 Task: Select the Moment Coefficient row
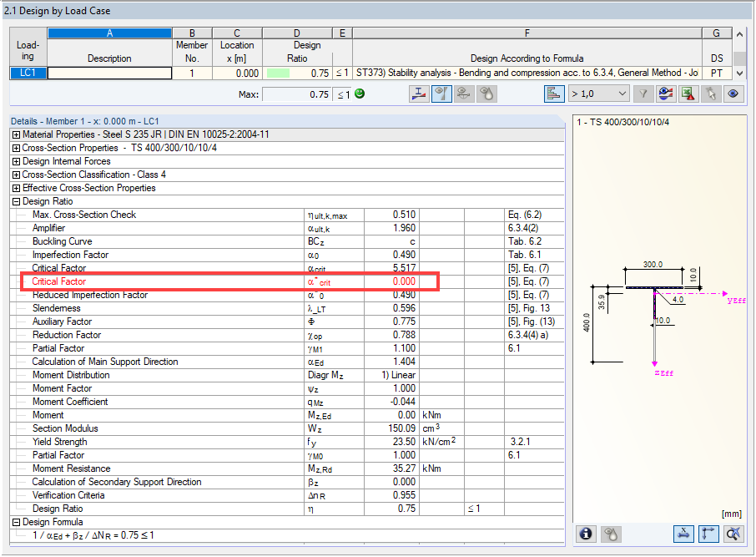point(287,402)
